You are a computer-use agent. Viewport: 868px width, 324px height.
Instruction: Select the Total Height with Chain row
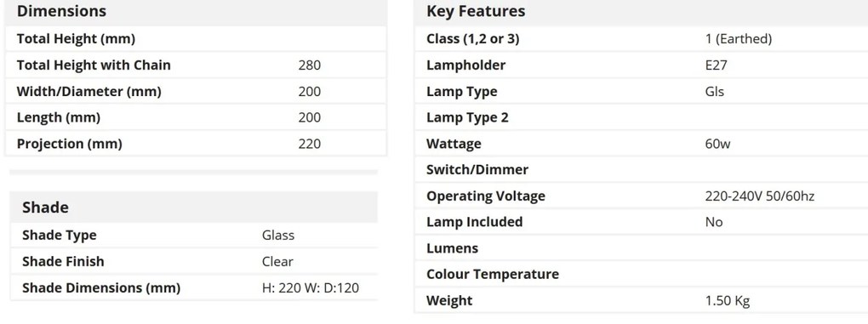point(196,65)
